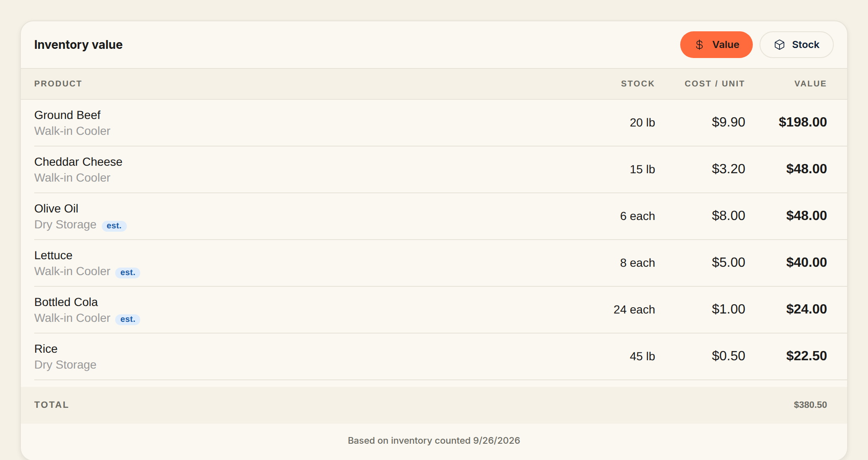Screen dimensions: 868x460
Task: Click the dollar sign icon in Value toggle
Action: [x=699, y=45]
